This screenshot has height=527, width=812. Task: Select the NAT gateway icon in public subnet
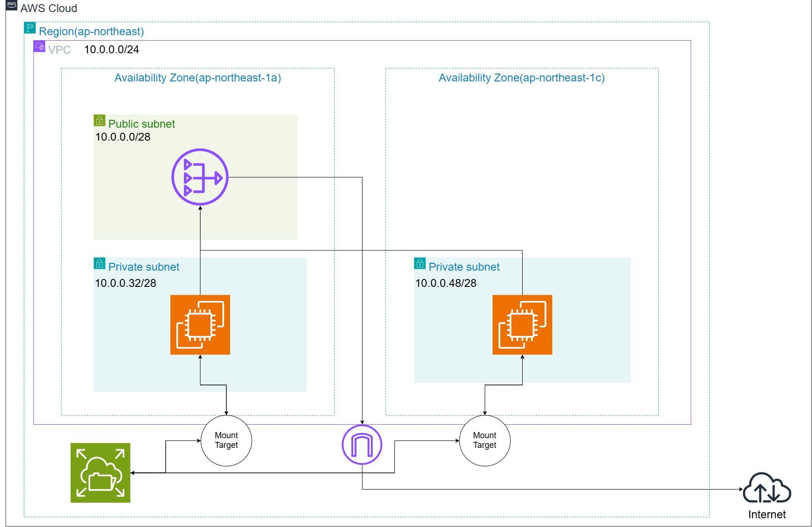[x=200, y=177]
